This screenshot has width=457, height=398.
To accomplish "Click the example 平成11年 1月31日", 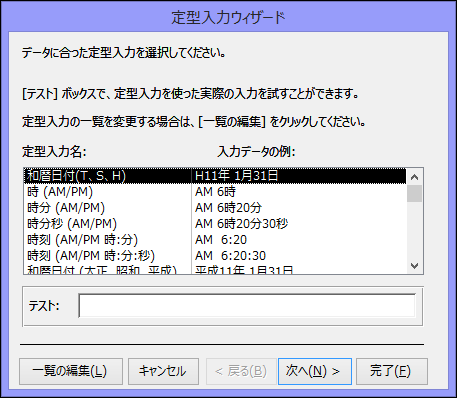I will coord(244,269).
